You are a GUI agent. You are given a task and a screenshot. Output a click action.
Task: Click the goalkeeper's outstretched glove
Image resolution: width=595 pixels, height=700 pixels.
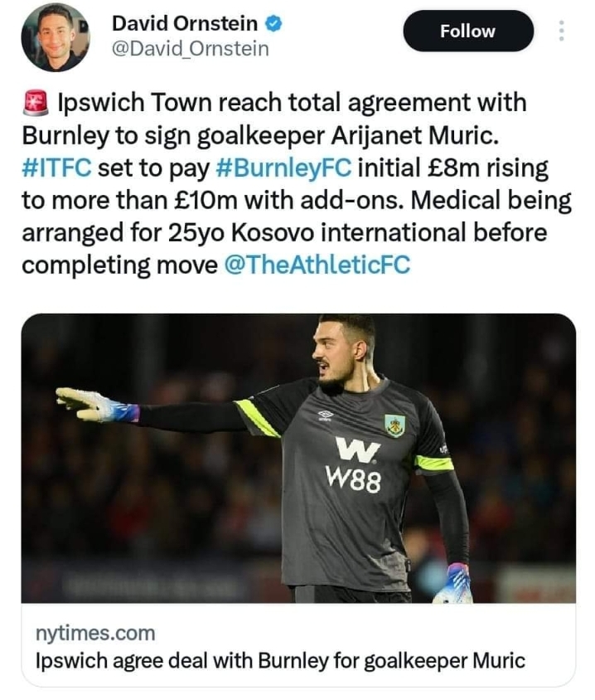(x=97, y=405)
